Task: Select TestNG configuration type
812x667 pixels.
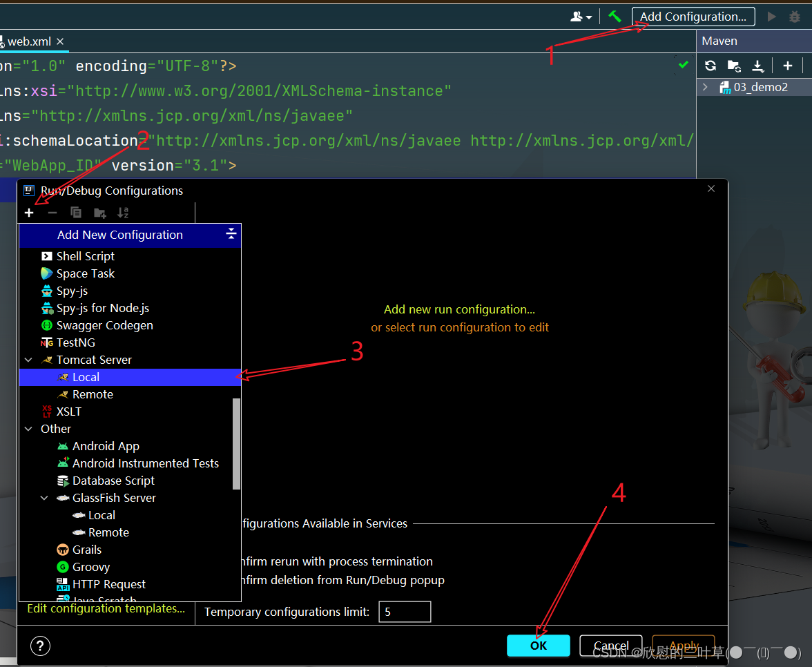Action: [x=75, y=342]
